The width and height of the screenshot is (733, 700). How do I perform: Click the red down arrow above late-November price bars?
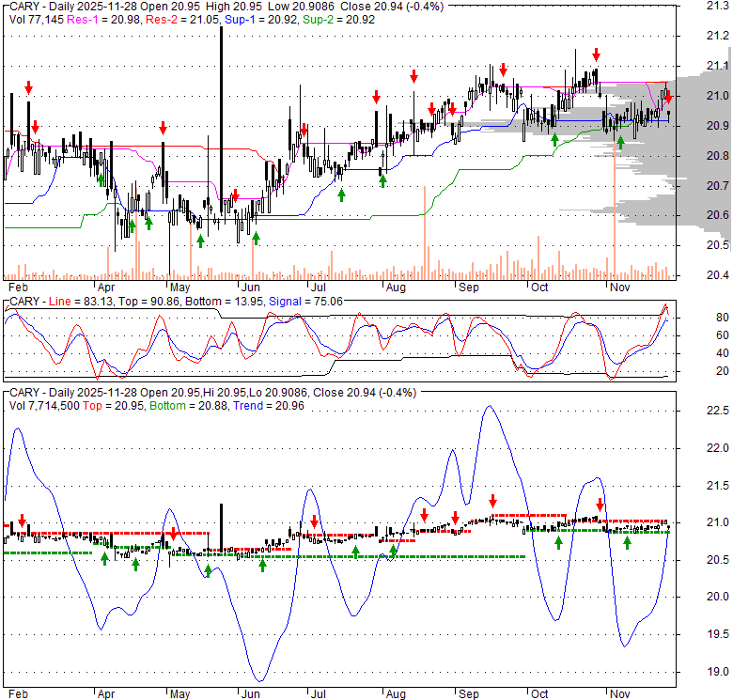(667, 97)
